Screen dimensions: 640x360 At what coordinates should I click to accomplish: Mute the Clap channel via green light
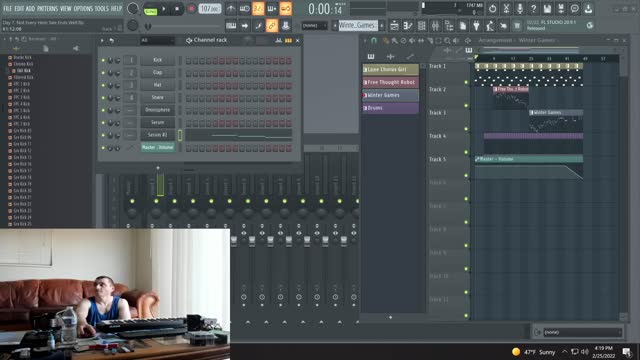pyautogui.click(x=103, y=73)
